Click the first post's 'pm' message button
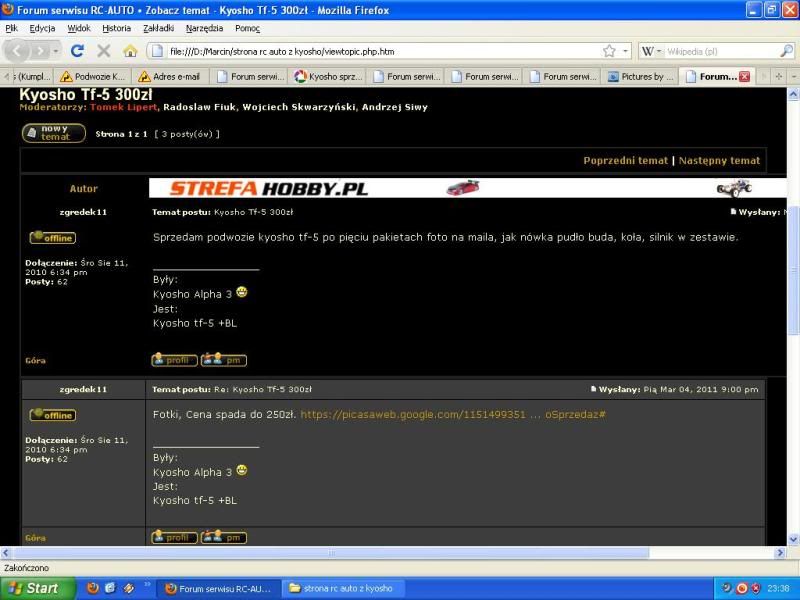 click(x=223, y=360)
